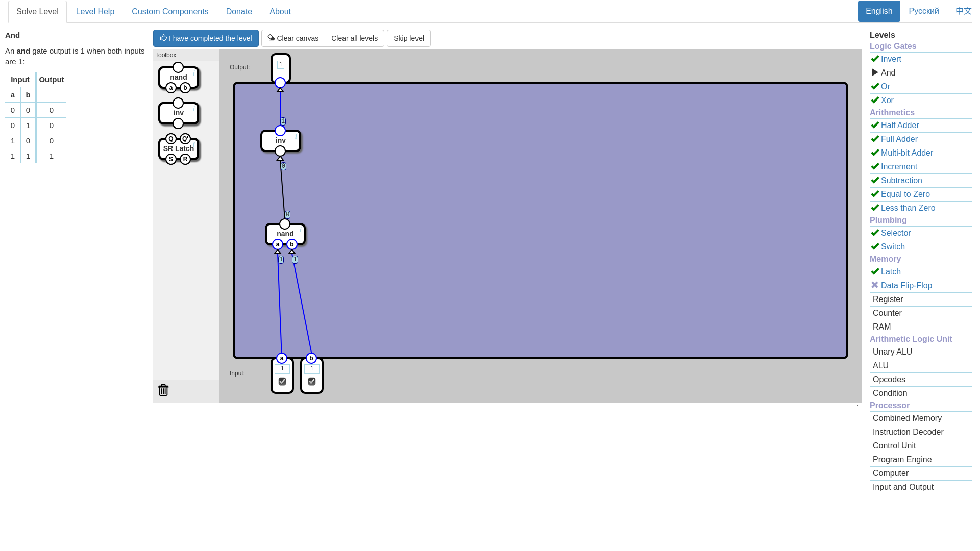Click the canvas resize handle corner

[859, 404]
